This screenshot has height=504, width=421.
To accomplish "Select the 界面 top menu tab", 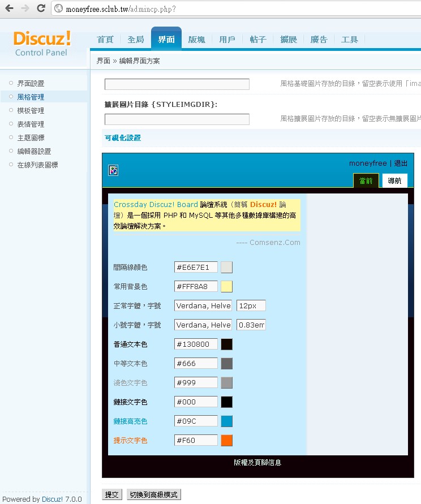I will point(166,39).
